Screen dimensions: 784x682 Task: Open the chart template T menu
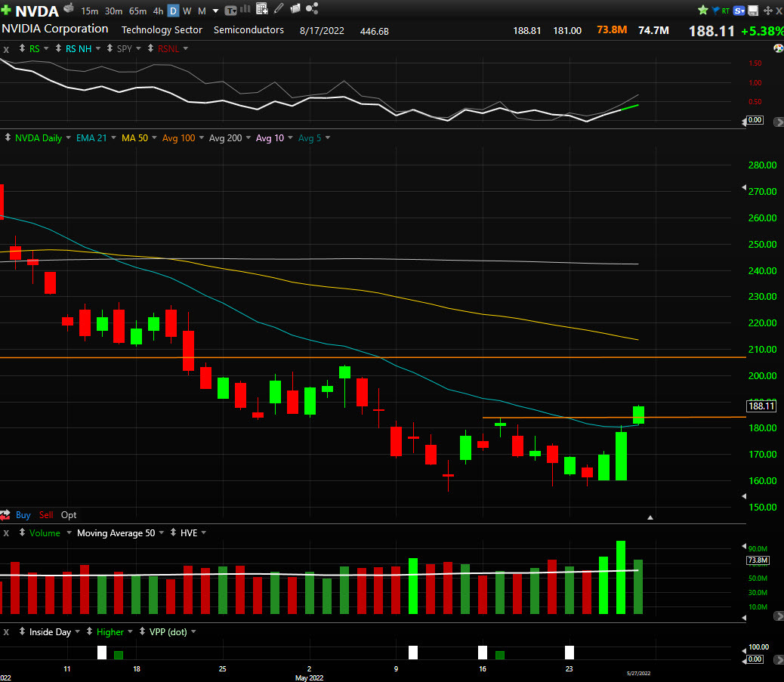[x=230, y=11]
